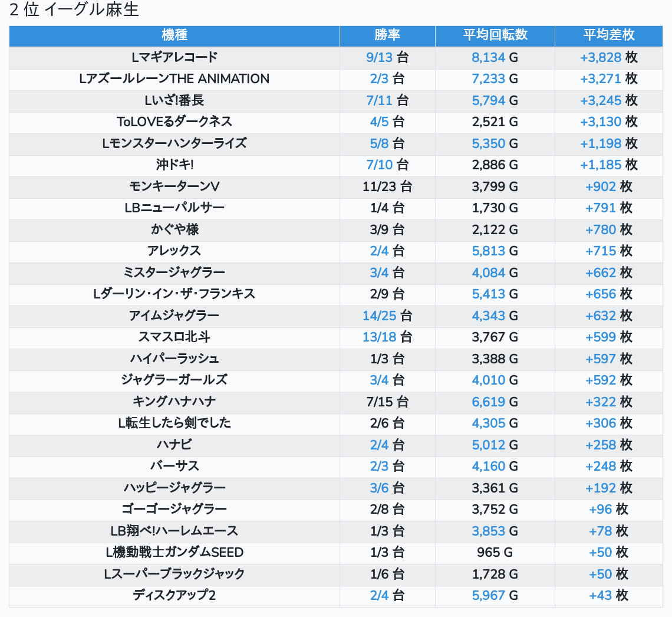Click the +1,185 枚 average difference
Viewport: 672px width, 617px height.
tap(608, 165)
